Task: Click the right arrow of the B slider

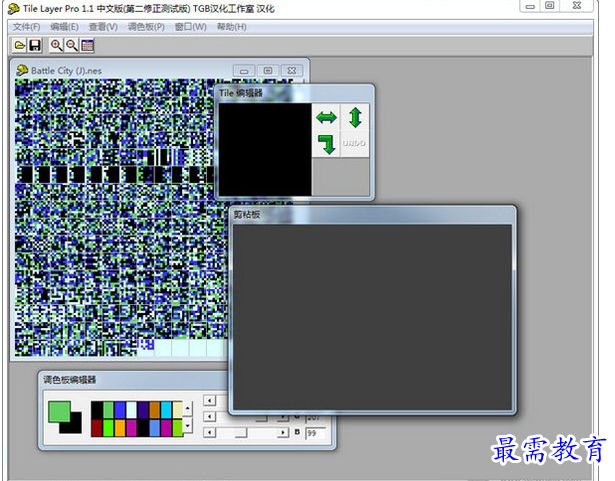Action: (283, 432)
